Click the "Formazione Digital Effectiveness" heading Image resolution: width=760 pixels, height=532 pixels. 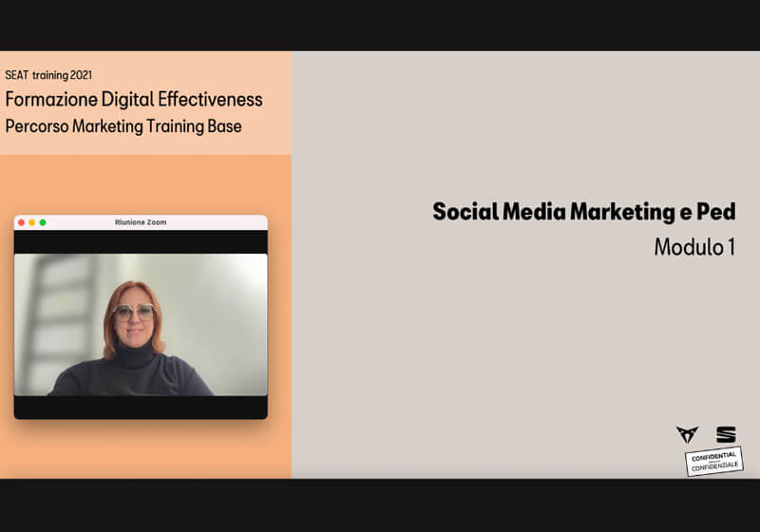134,99
